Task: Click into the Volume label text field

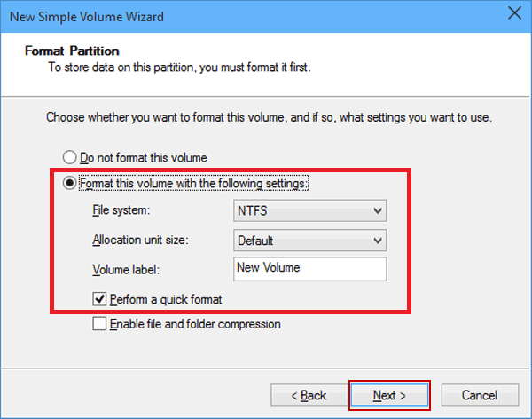Action: click(309, 268)
